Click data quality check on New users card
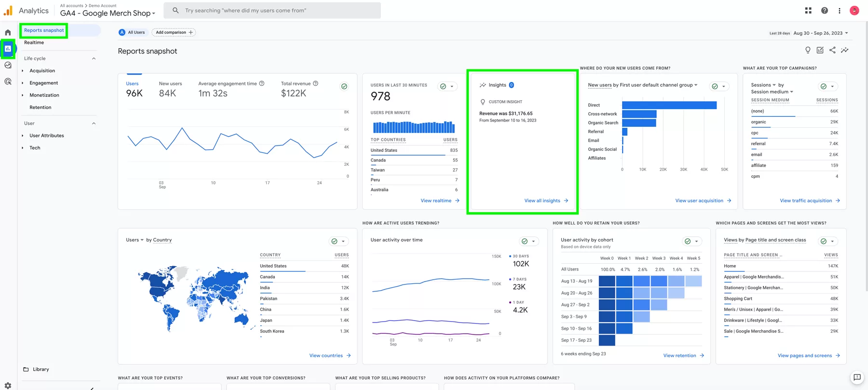Screen dimensions: 868x390 715,86
